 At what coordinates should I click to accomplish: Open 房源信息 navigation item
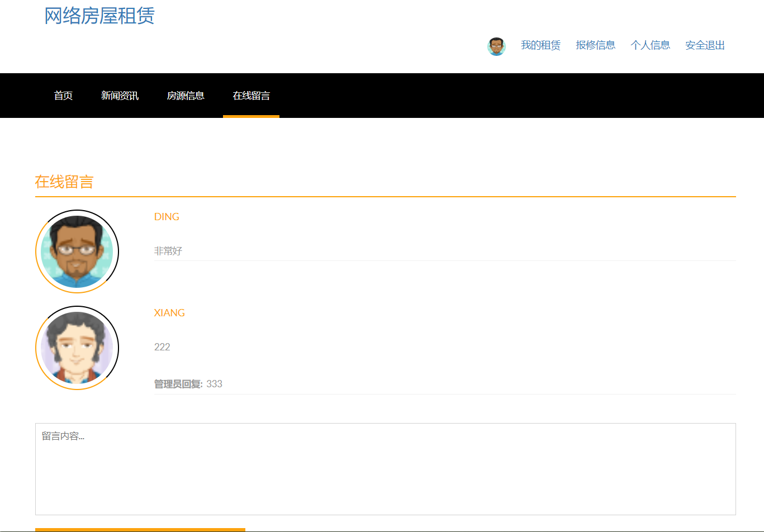click(x=186, y=96)
